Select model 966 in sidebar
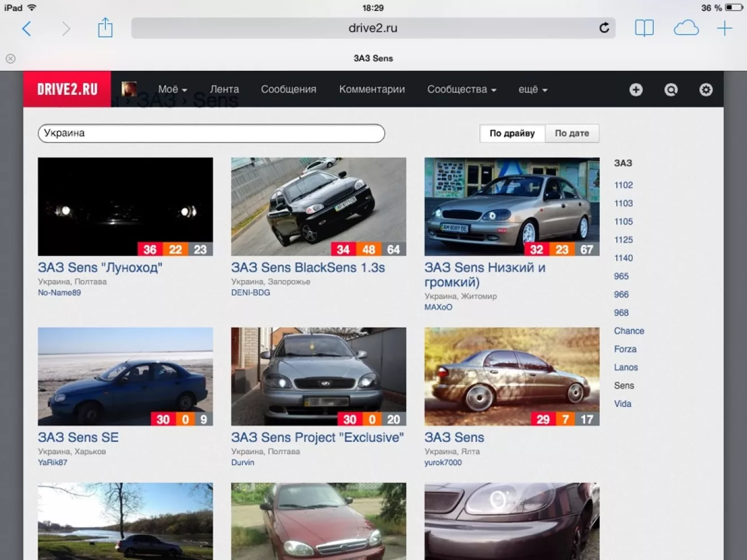747x560 pixels. (x=621, y=294)
